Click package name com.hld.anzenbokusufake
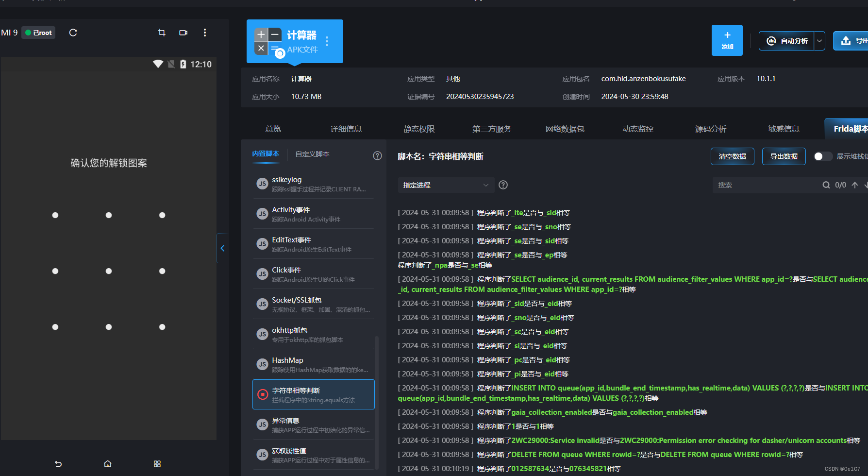 point(643,79)
